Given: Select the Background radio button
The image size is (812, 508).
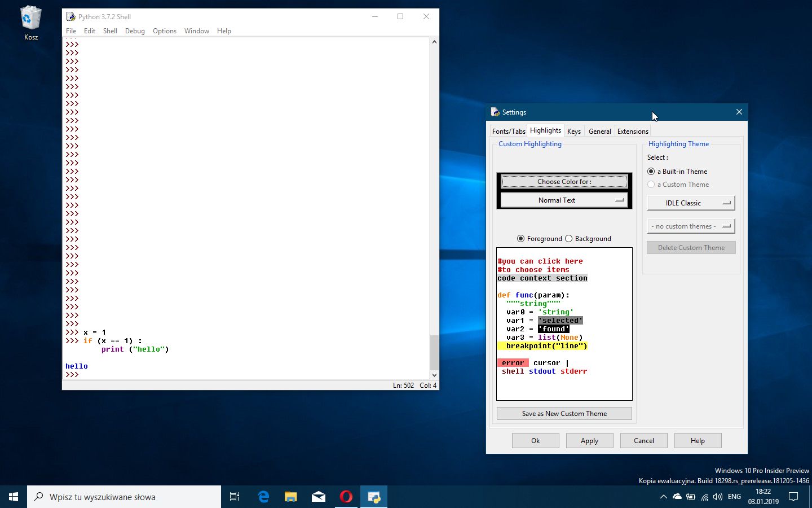Looking at the screenshot, I should pos(569,239).
